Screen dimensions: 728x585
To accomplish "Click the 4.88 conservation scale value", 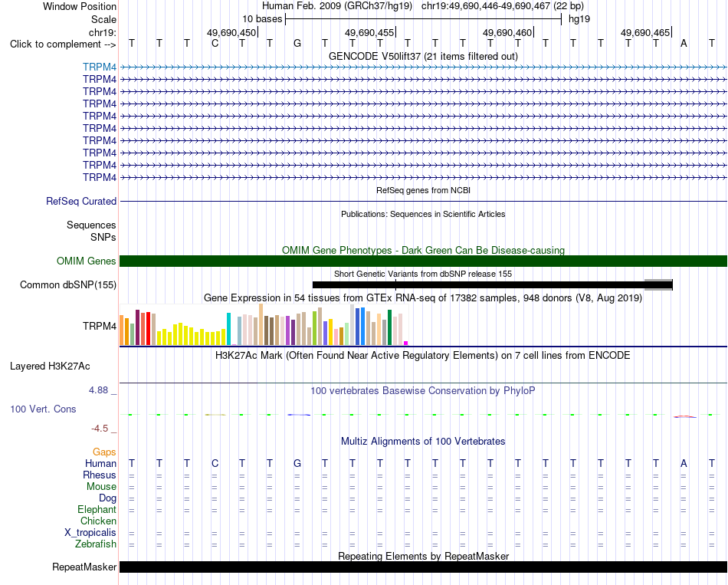I will coord(98,390).
